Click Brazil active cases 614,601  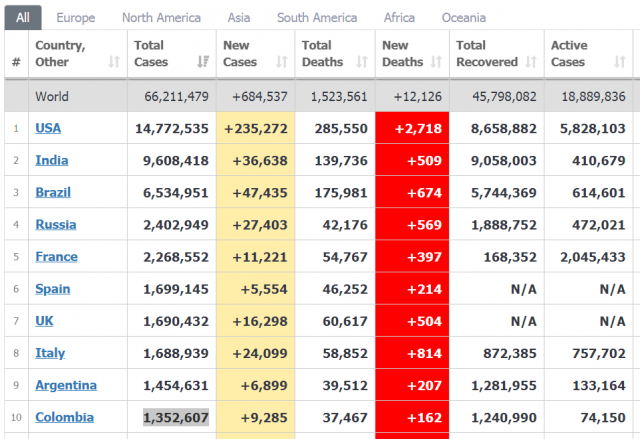[x=599, y=193]
